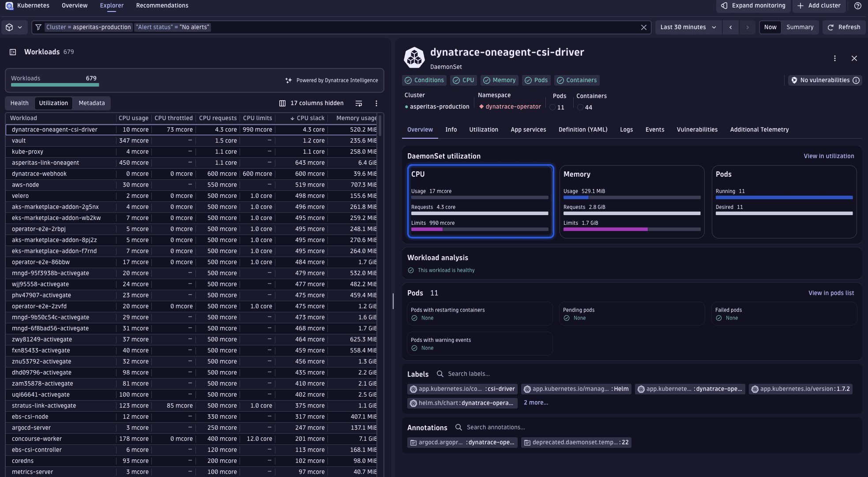Screen dimensions: 868x477
Task: Click the filter funnel icon
Action: pyautogui.click(x=38, y=27)
